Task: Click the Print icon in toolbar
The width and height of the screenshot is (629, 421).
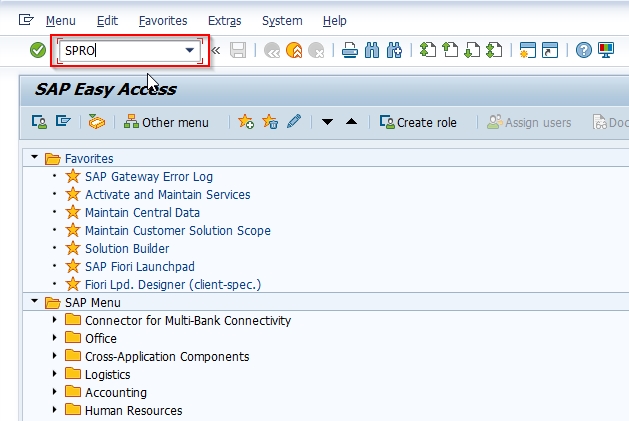Action: tap(350, 51)
